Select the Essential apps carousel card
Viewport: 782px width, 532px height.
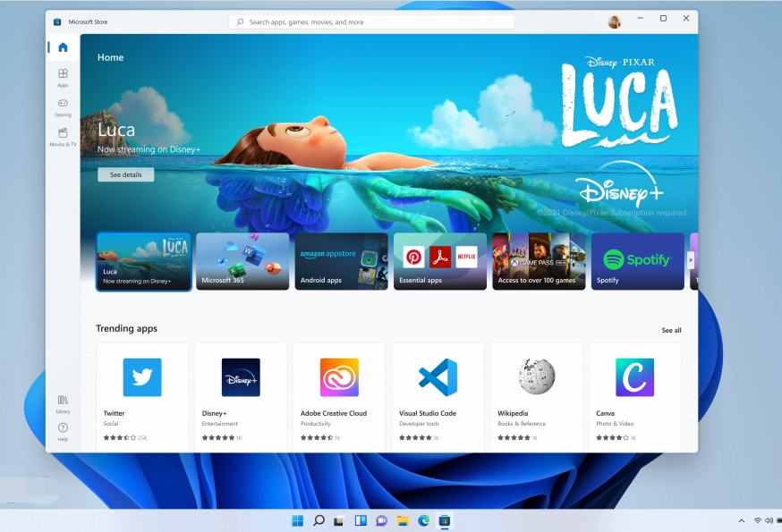(440, 261)
